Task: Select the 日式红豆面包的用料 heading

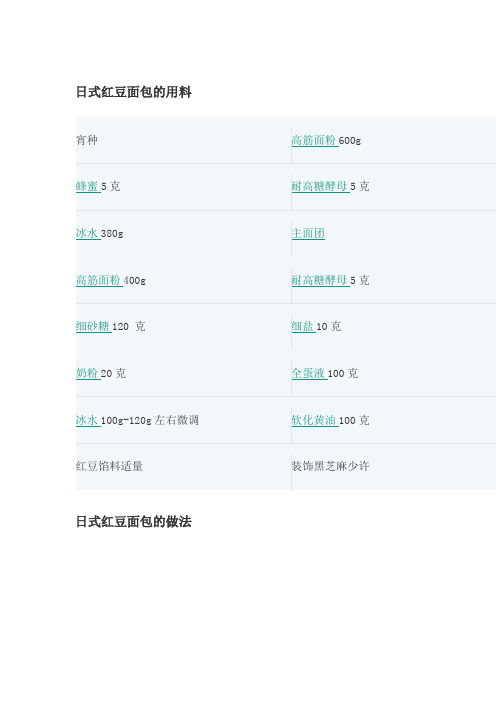Action: pos(133,92)
